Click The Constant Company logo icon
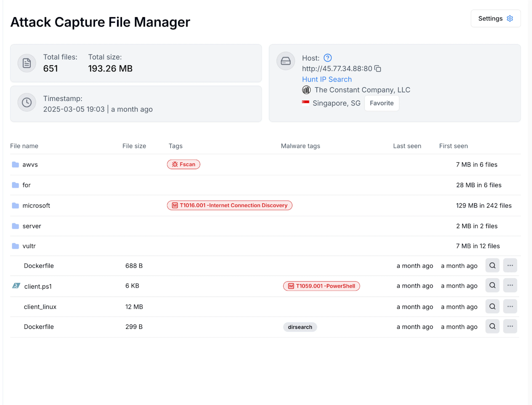The image size is (532, 405). (306, 90)
